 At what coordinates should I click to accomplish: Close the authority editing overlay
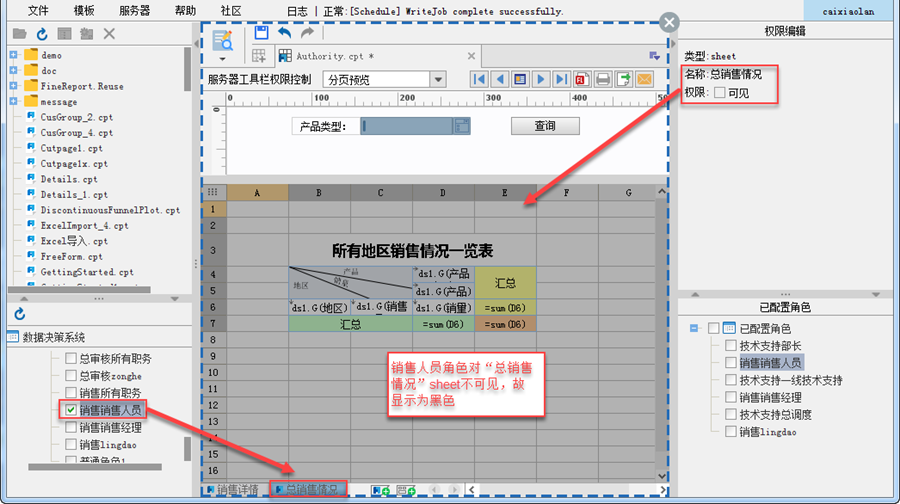pyautogui.click(x=669, y=22)
